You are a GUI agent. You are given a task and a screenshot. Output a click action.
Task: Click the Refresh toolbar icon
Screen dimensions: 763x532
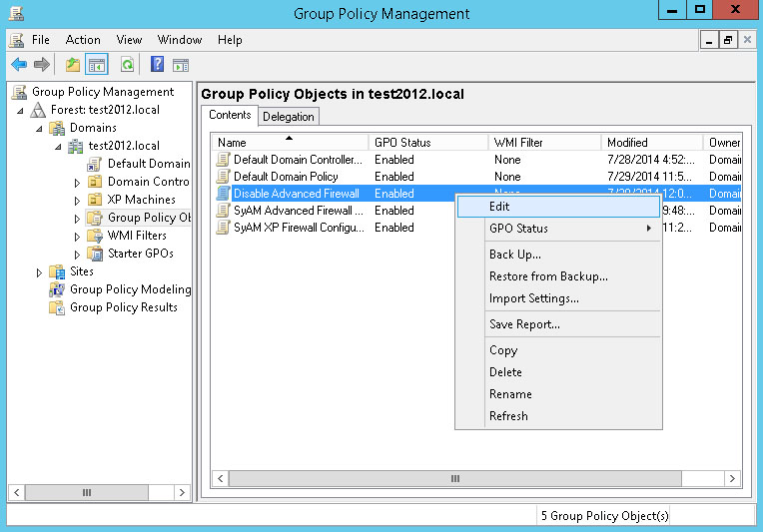click(x=127, y=65)
